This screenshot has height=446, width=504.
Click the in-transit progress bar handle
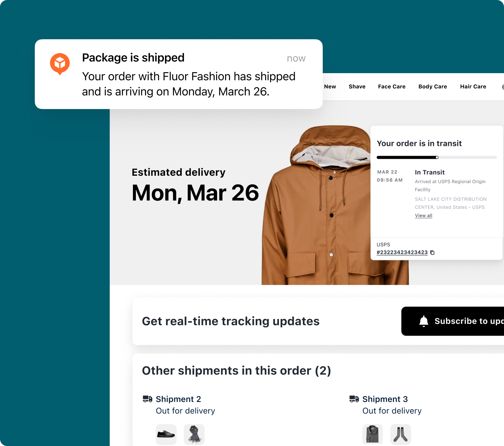[437, 157]
